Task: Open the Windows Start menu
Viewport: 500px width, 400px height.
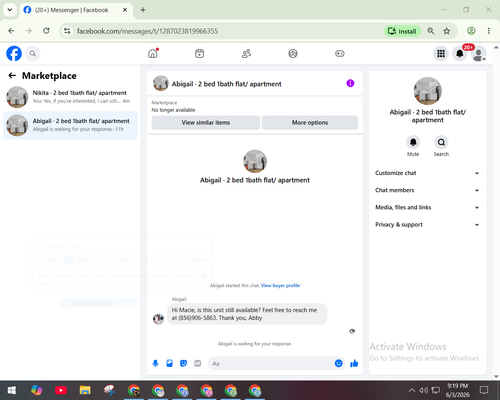Action: click(x=12, y=390)
